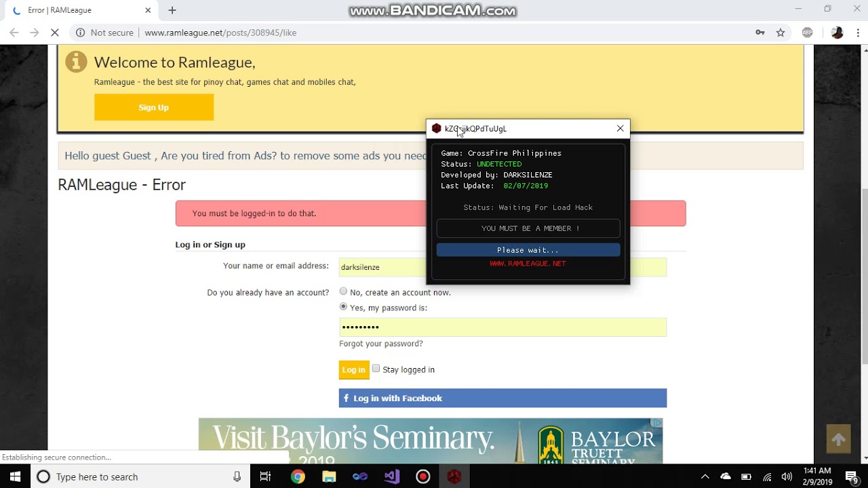Open Chrome from the taskbar

(x=298, y=476)
